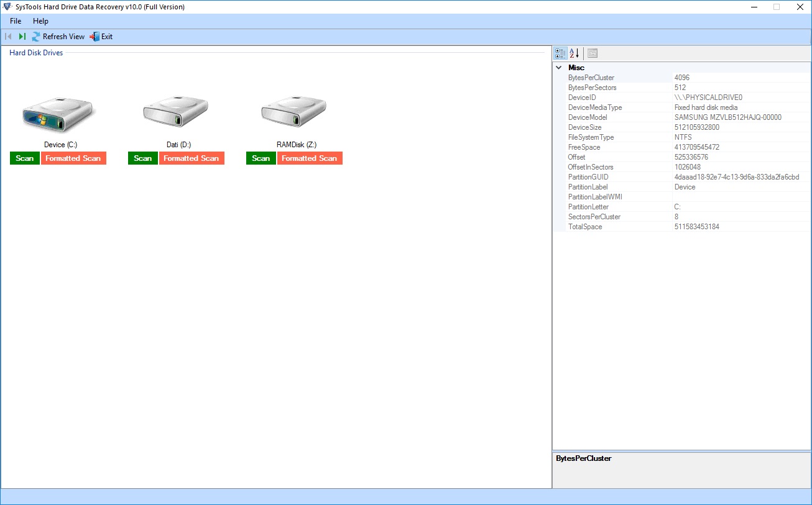Select the DeviceModel property name
Screen dimensions: 812x505
[588, 117]
